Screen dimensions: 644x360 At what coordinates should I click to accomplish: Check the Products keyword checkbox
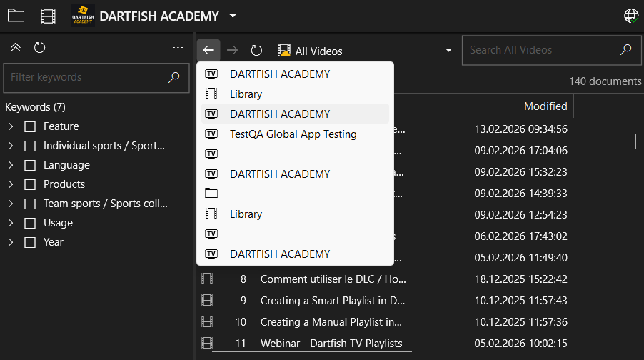[x=30, y=184]
